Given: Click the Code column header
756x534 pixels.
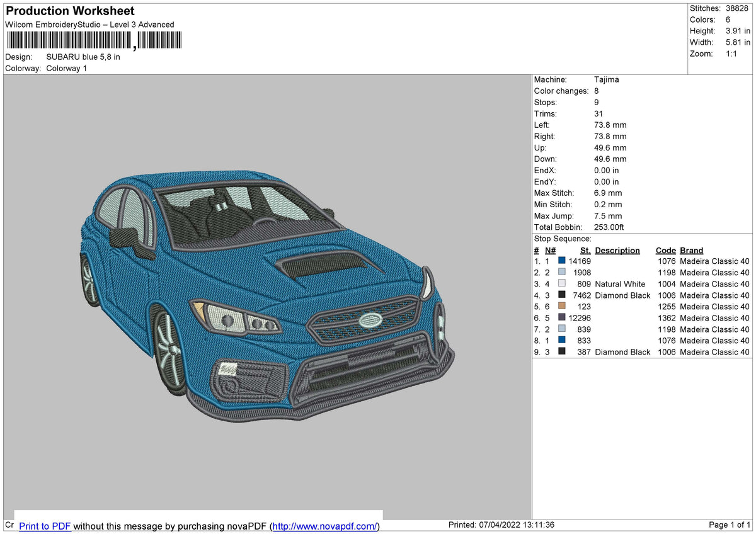Looking at the screenshot, I should [x=665, y=250].
